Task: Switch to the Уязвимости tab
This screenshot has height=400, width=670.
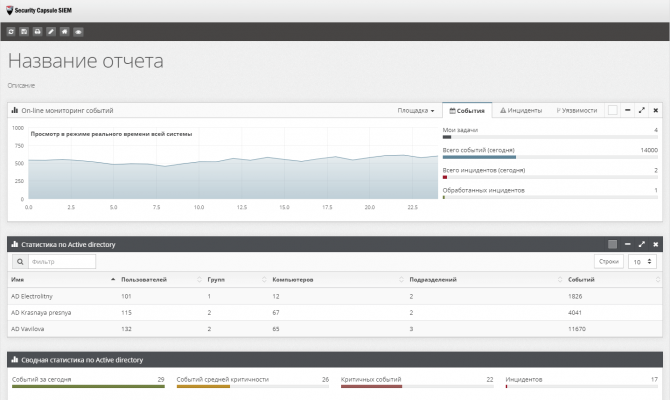Action: pos(577,111)
